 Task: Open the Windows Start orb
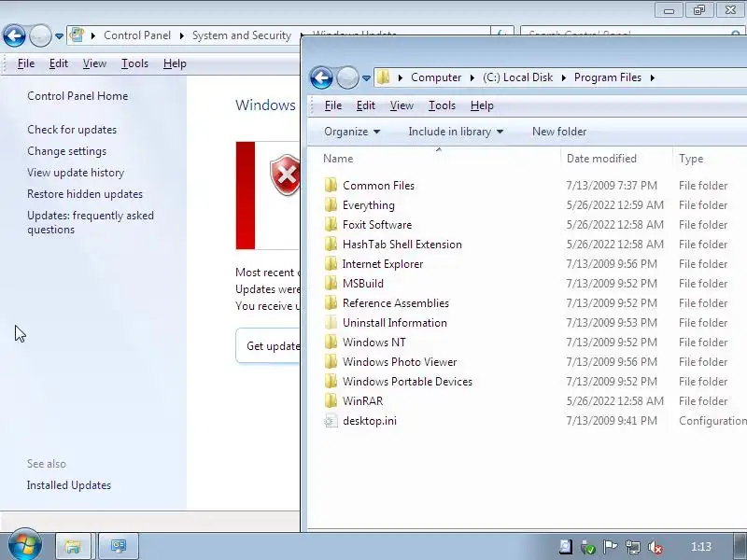24,544
